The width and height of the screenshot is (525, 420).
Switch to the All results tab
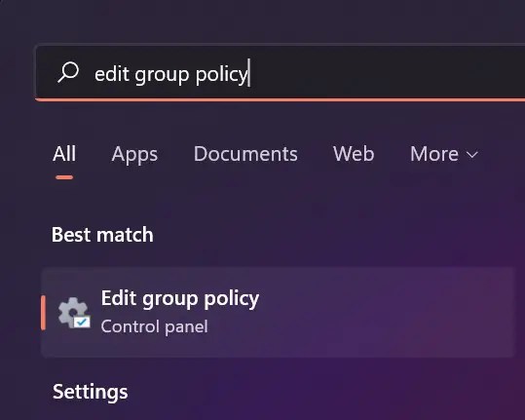point(64,154)
